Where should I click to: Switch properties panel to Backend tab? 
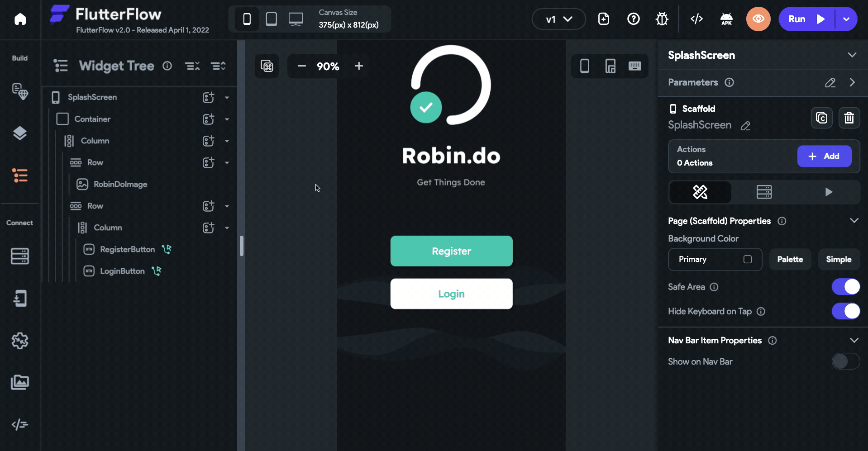[x=764, y=192]
